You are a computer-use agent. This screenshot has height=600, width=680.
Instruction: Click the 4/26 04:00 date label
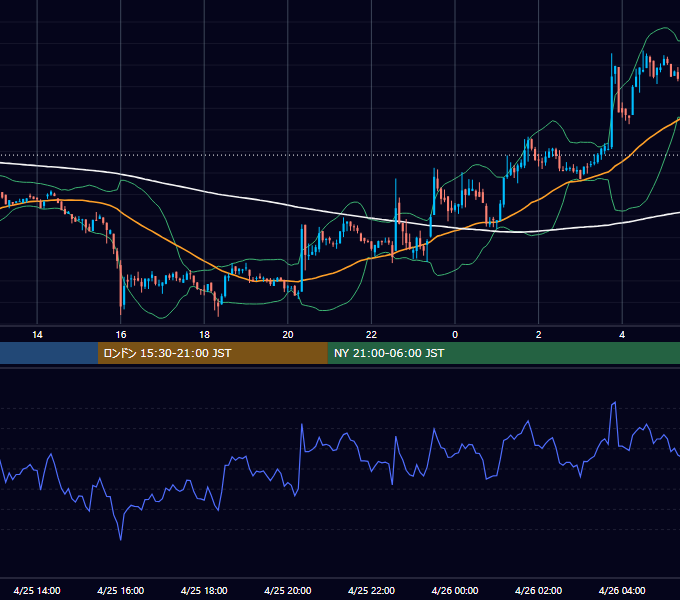pyautogui.click(x=622, y=590)
